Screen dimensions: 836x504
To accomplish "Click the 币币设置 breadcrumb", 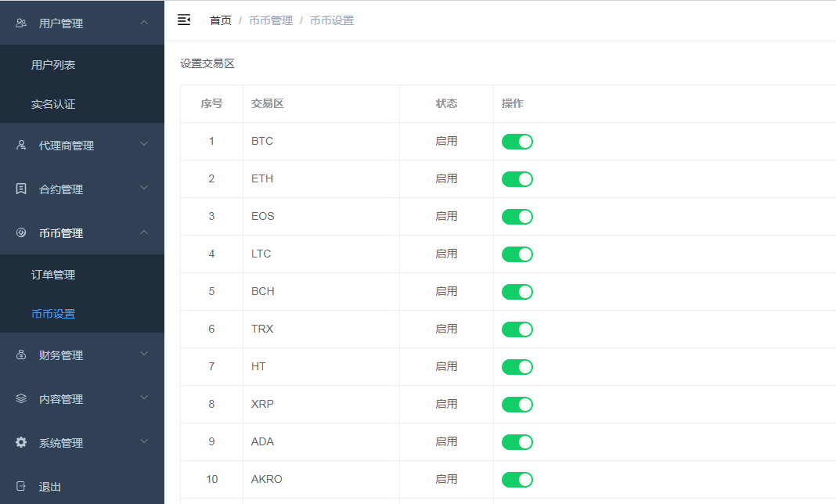I will coord(332,20).
